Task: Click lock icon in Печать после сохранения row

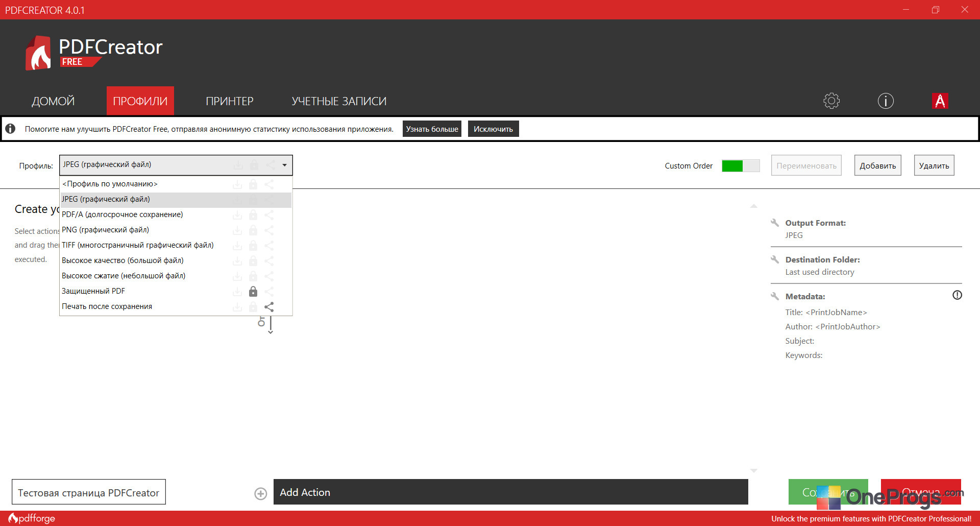Action: coord(253,306)
